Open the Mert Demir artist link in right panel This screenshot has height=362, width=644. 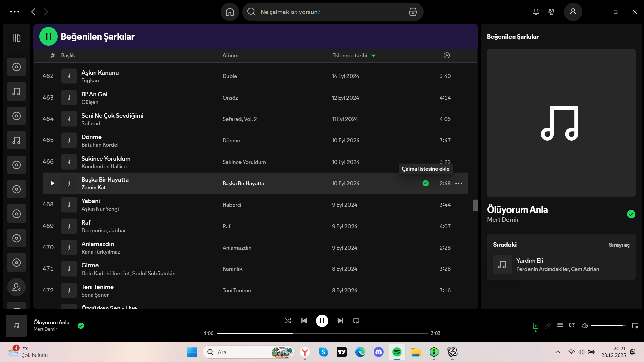coord(503,220)
